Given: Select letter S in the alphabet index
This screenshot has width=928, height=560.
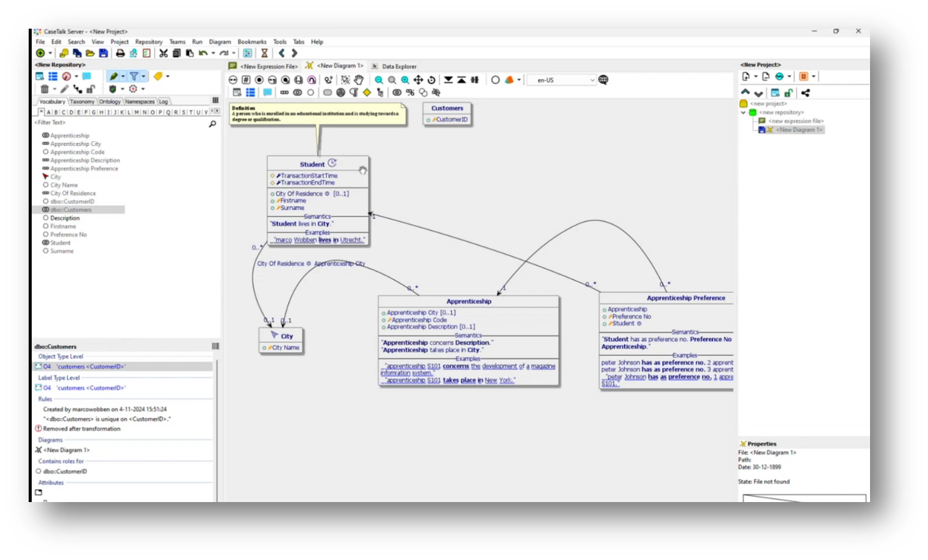Looking at the screenshot, I should click(x=183, y=112).
